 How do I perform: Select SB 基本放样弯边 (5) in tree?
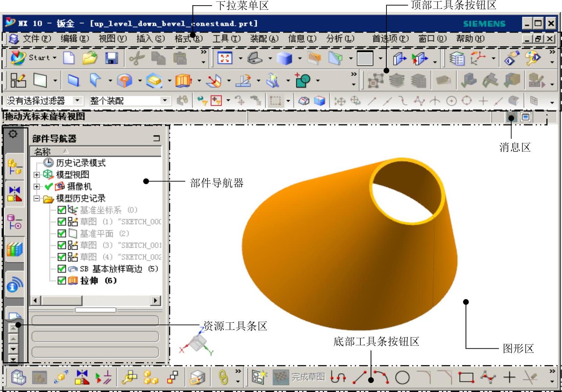pos(119,269)
